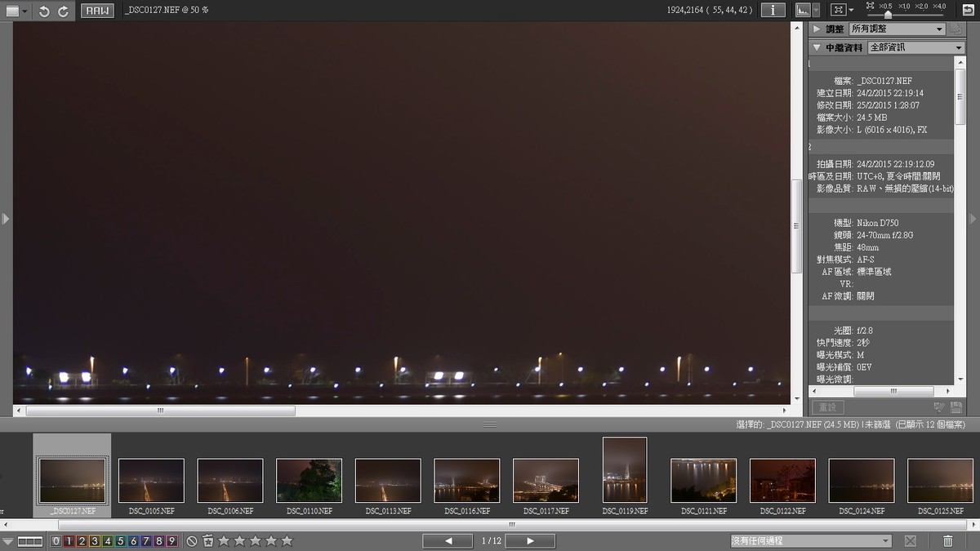This screenshot has height=551, width=980.
Task: Collapse the right side panel arrow
Action: [973, 219]
